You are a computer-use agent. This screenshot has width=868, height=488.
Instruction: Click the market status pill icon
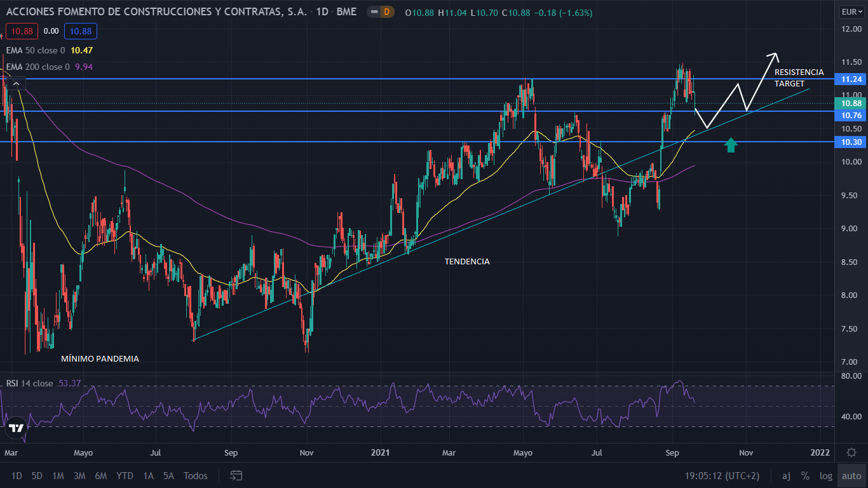pyautogui.click(x=375, y=12)
